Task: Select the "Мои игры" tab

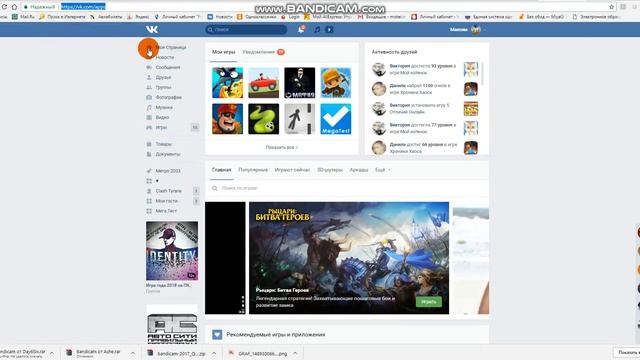Action: pyautogui.click(x=224, y=52)
